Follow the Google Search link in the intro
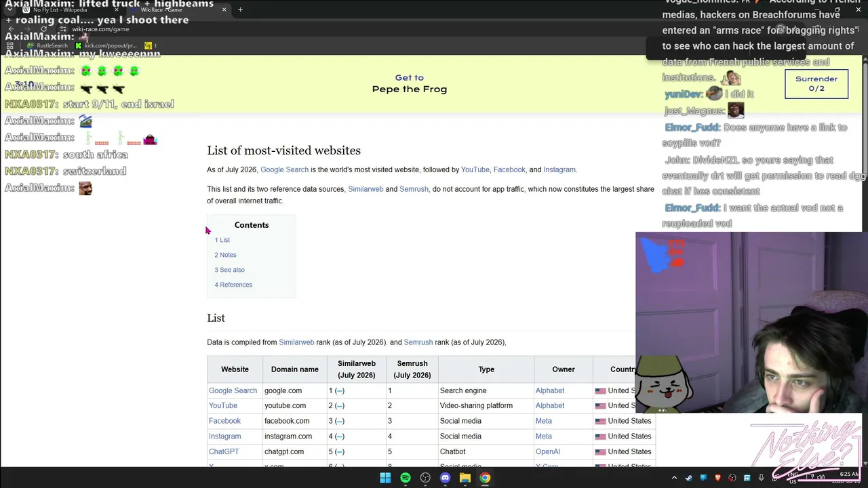Viewport: 868px width, 488px height. [284, 169]
